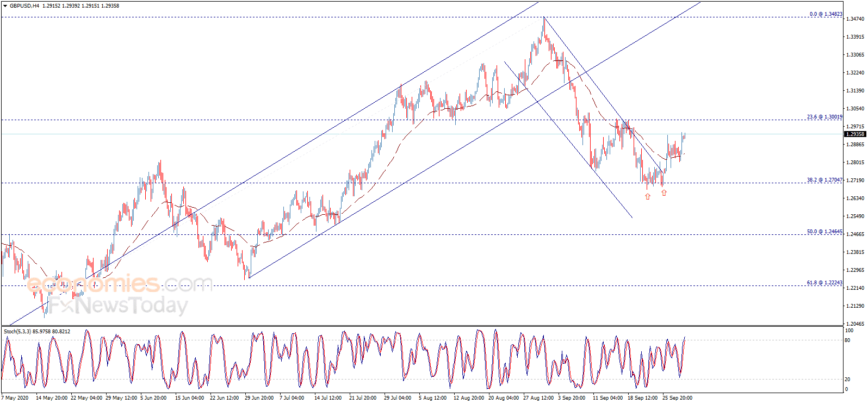Image resolution: width=868 pixels, height=404 pixels.
Task: Click the time axis label 21 Jul 20:00
Action: 363,398
